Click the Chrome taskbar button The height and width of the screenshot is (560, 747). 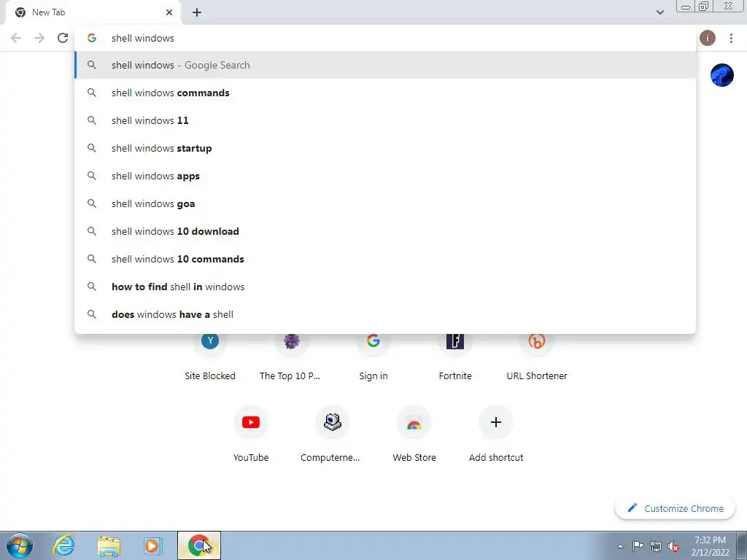[x=199, y=545]
